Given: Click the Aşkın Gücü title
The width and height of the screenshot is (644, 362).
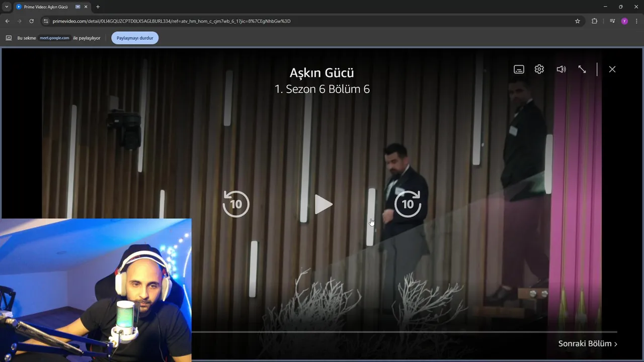Looking at the screenshot, I should (x=322, y=73).
